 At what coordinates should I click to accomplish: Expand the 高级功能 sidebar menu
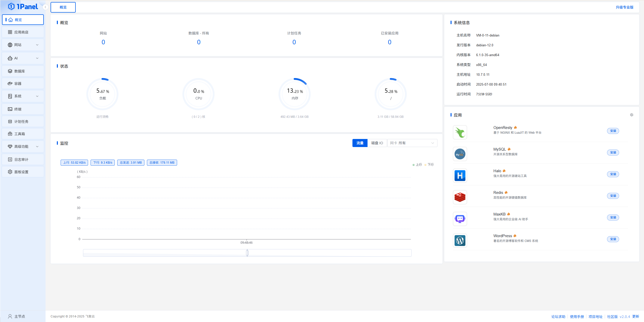click(x=23, y=146)
